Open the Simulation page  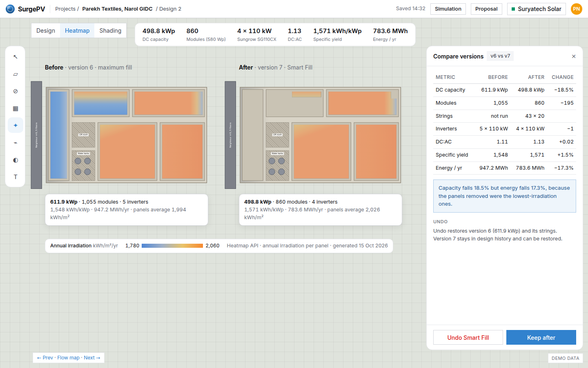(x=448, y=9)
